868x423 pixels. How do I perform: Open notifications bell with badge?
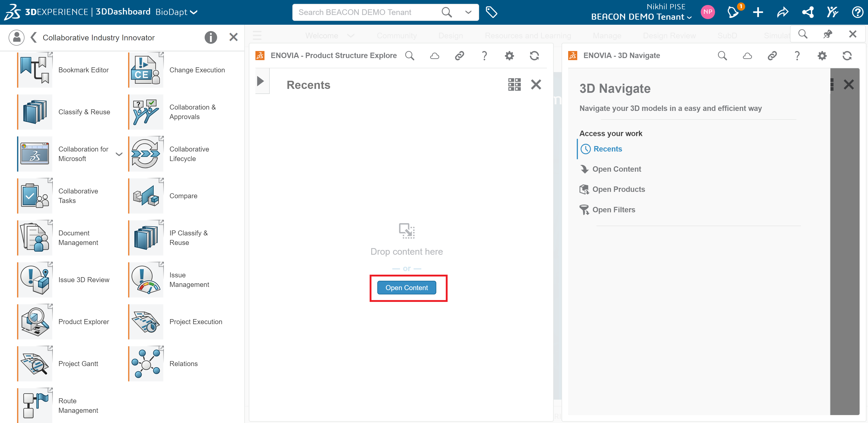733,12
